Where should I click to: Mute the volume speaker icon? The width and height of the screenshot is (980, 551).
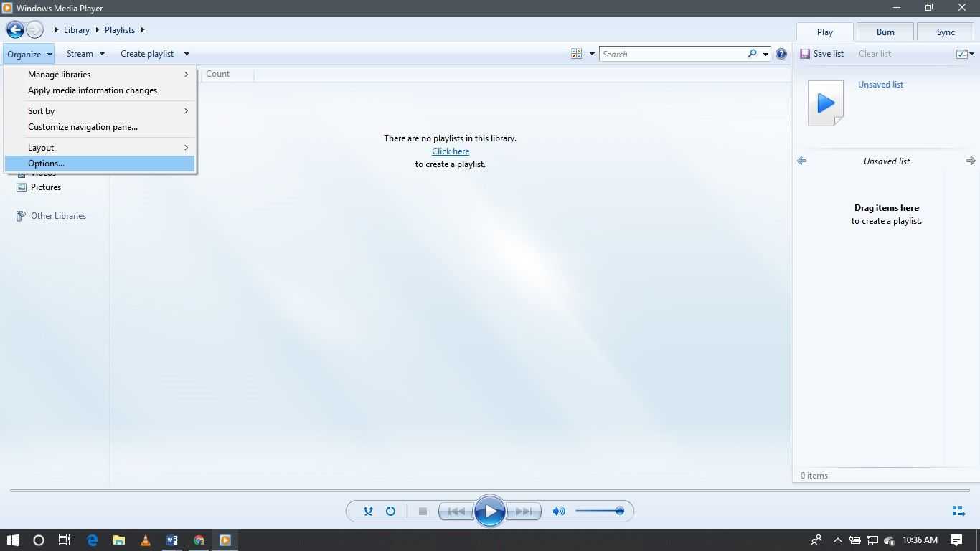[559, 512]
